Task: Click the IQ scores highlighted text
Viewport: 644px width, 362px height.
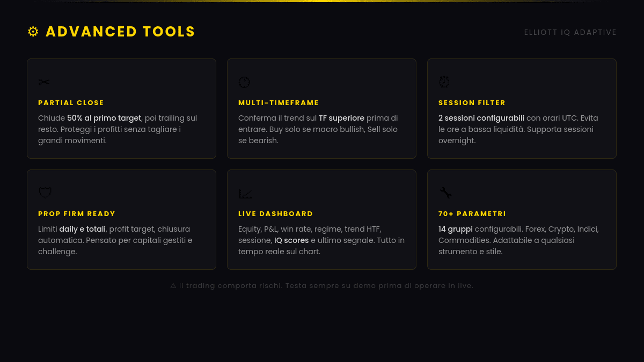Action: pyautogui.click(x=291, y=240)
